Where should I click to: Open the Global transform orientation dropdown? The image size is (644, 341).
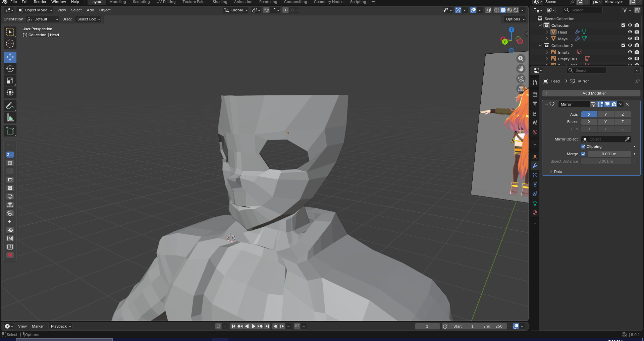236,10
